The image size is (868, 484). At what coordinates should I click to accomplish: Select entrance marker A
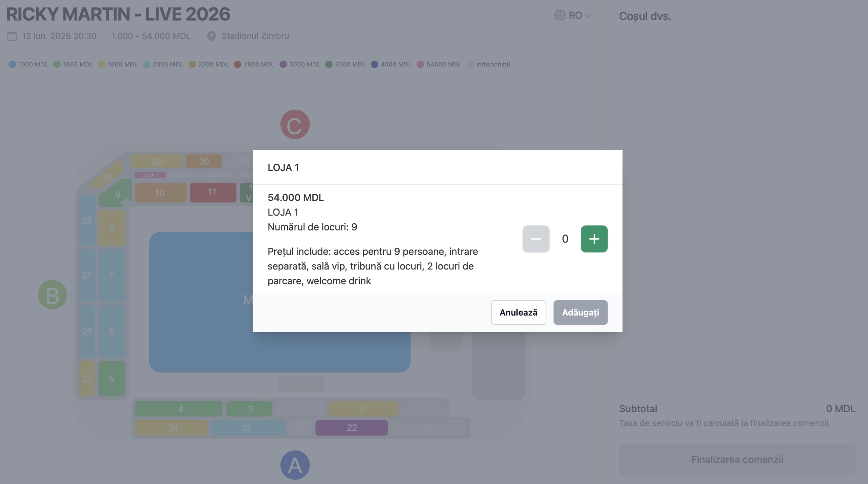(x=295, y=465)
